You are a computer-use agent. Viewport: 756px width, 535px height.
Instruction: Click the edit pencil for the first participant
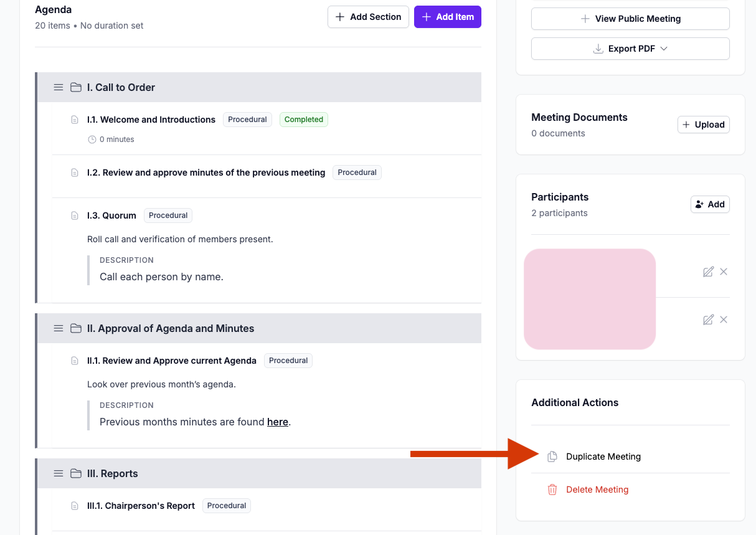tap(708, 272)
